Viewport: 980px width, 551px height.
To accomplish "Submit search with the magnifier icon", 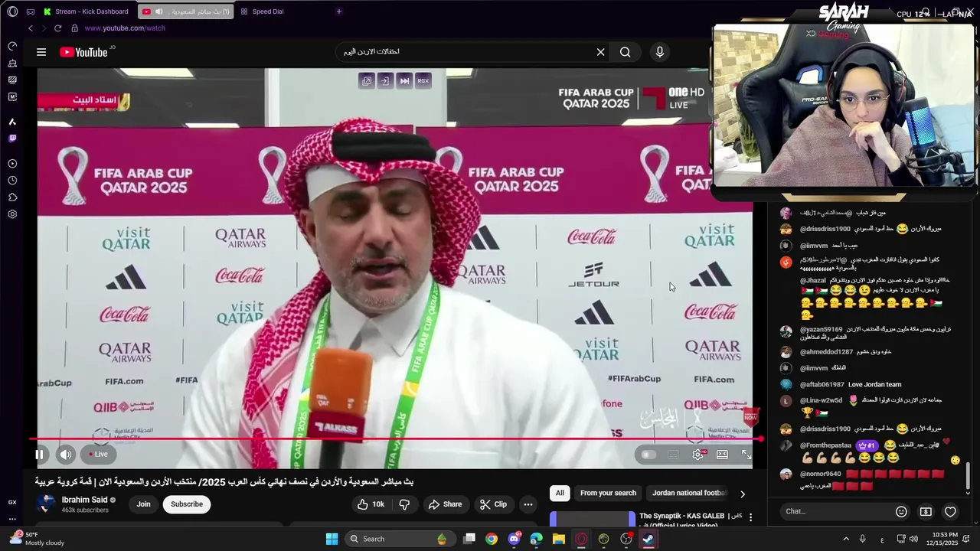I will (626, 52).
